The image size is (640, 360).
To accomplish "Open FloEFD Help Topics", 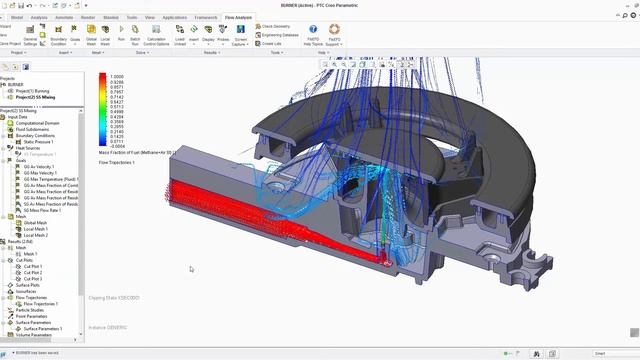I will pos(313,35).
